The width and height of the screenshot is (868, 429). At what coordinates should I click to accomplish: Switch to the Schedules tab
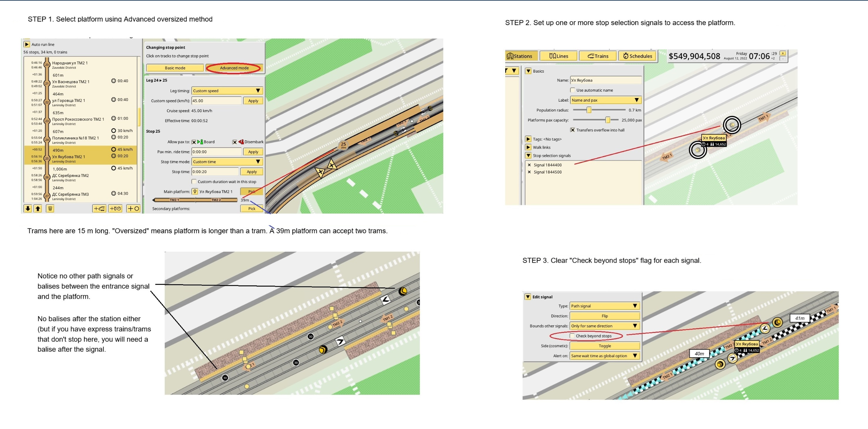point(638,56)
